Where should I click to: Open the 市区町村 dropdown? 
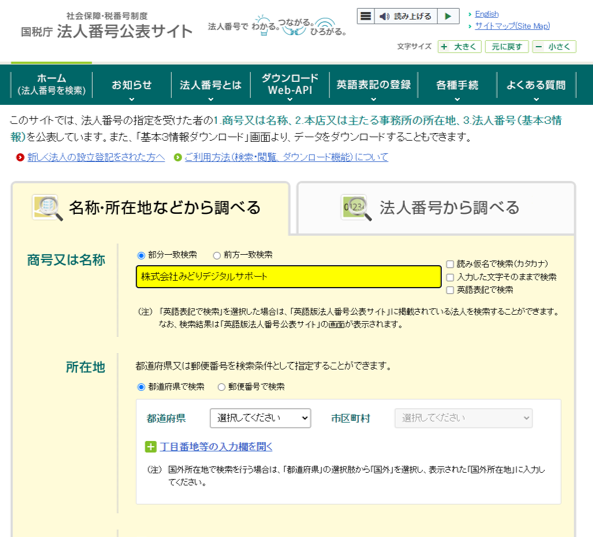[x=464, y=418]
